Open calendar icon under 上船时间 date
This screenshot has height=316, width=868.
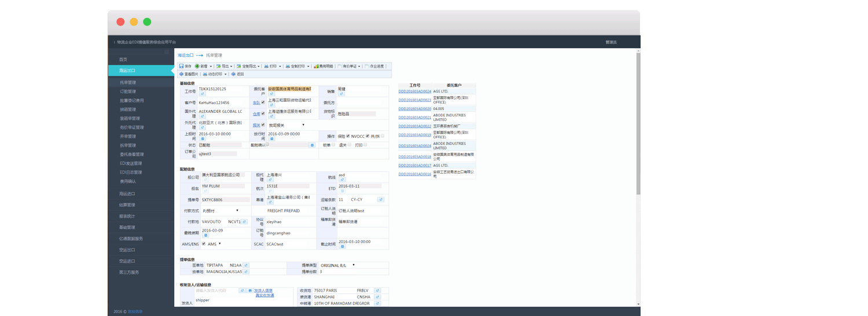[203, 139]
